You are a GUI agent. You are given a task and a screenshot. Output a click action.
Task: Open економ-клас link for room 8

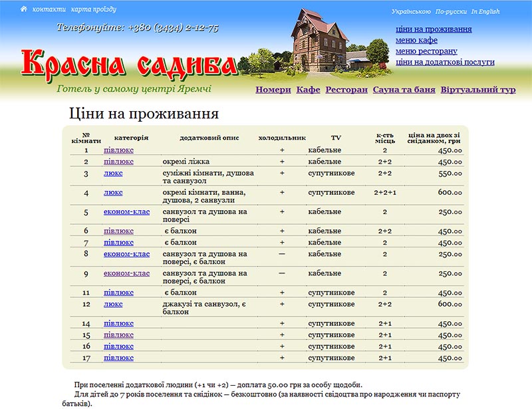point(126,254)
